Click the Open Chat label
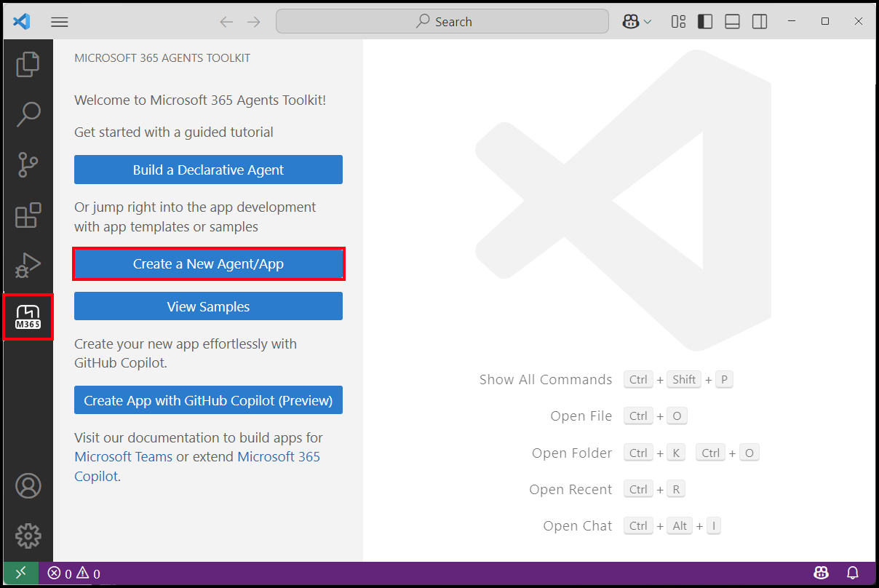 578,526
